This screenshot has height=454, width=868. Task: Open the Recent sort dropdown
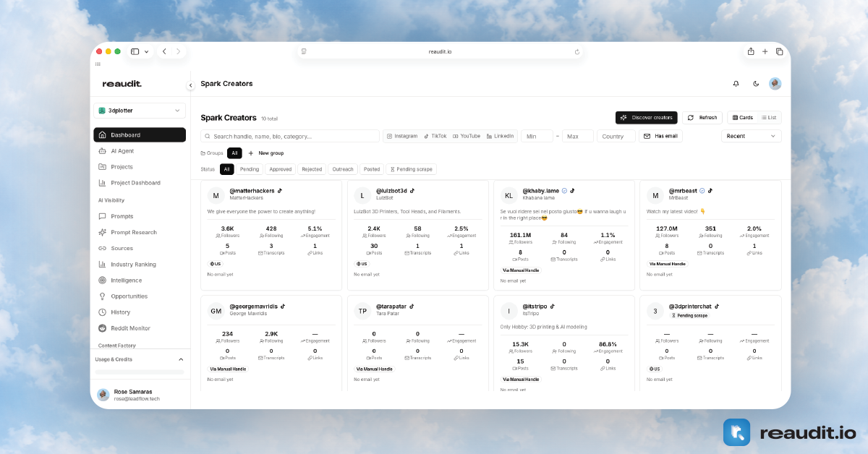752,136
